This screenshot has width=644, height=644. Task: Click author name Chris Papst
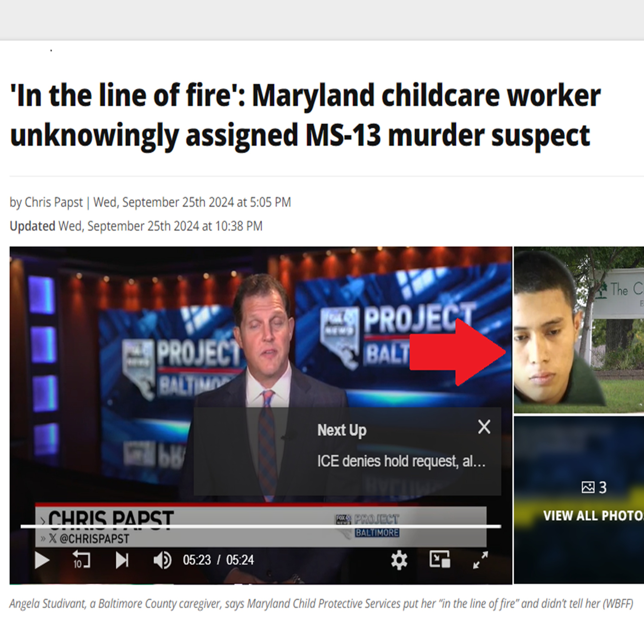coord(53,202)
